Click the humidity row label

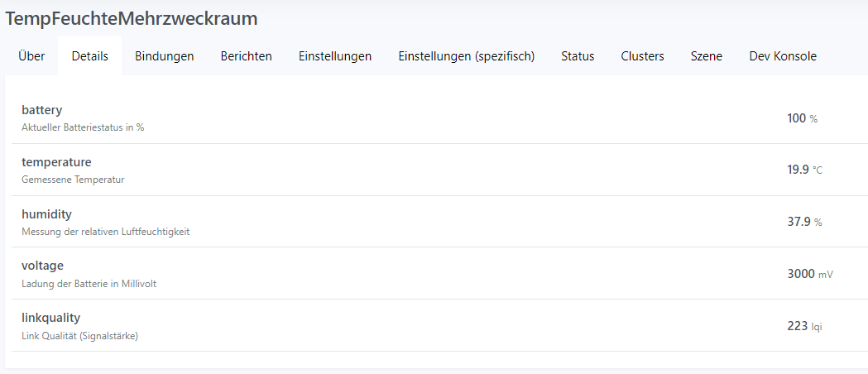[x=48, y=214]
